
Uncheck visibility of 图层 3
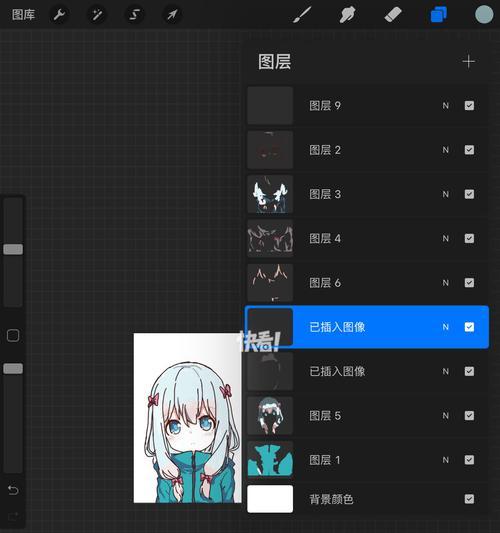point(469,194)
